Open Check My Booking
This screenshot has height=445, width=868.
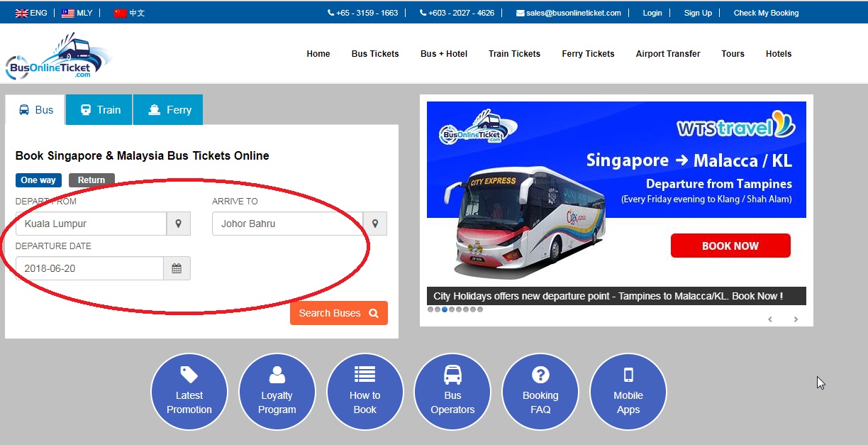(766, 13)
